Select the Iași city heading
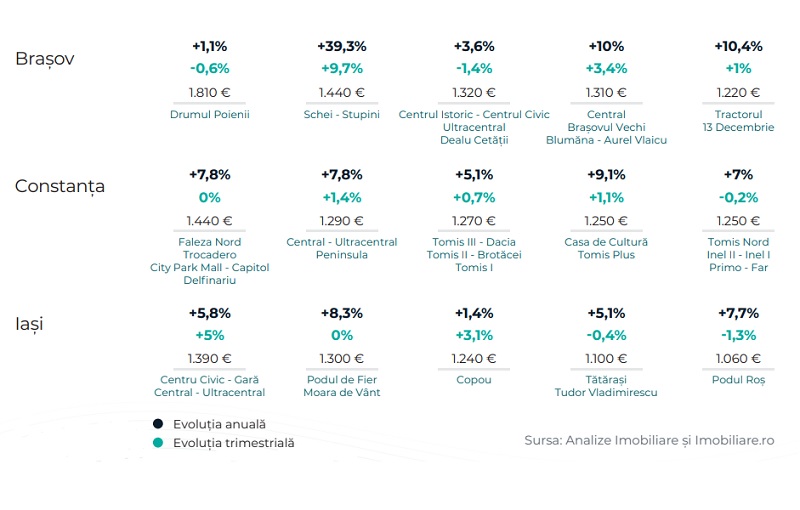This screenshot has height=510, width=800. [29, 324]
